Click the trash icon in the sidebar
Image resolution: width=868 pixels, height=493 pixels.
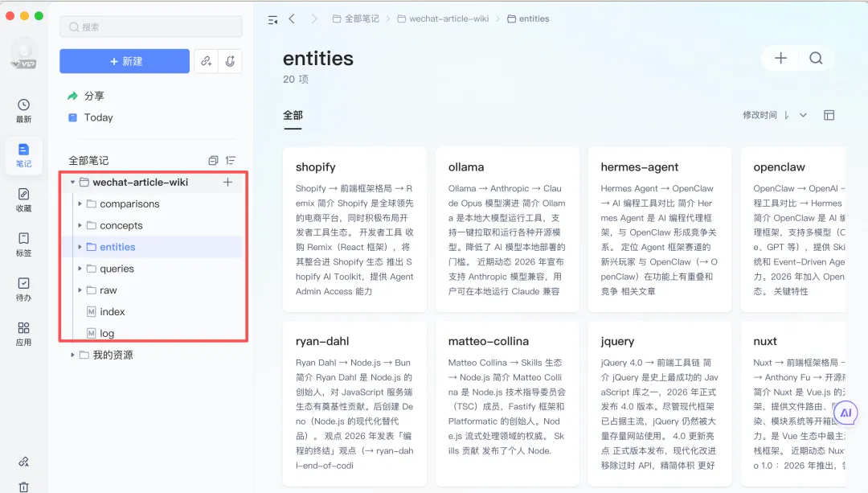[23, 486]
